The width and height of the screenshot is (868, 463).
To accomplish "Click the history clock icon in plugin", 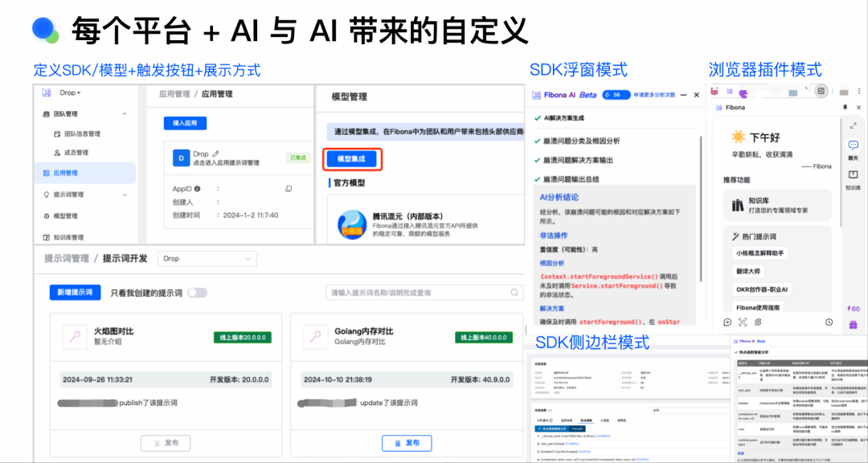I will click(x=829, y=322).
